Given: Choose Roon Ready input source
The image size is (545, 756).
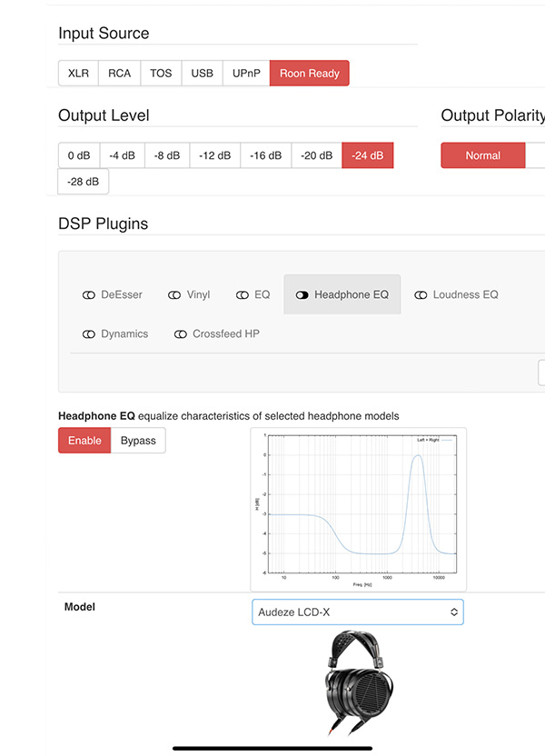Looking at the screenshot, I should (310, 74).
